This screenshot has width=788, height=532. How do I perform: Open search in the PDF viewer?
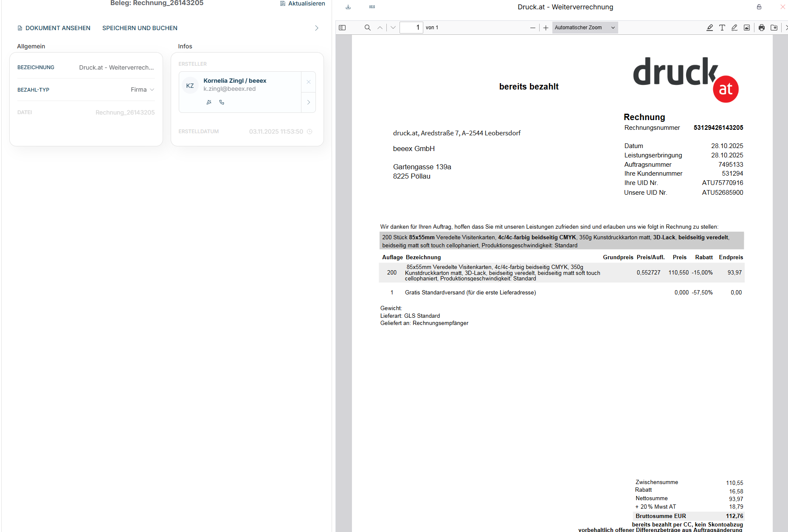click(368, 28)
